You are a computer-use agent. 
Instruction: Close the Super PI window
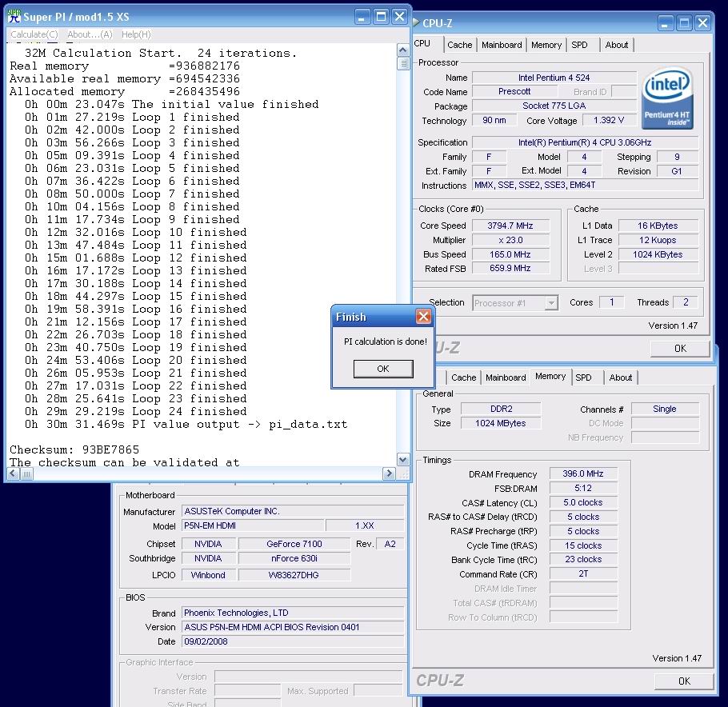tap(399, 17)
